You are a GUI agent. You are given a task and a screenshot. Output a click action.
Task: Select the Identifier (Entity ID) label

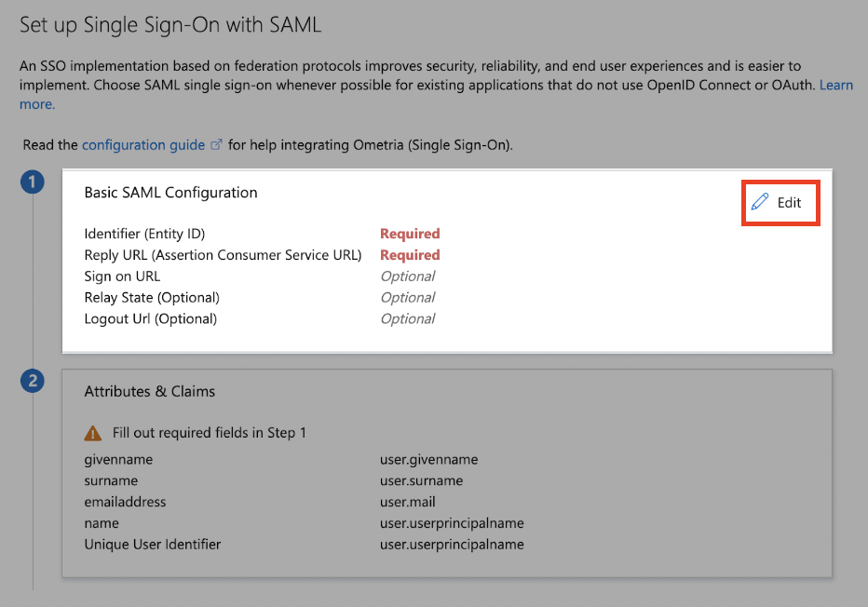pos(144,234)
